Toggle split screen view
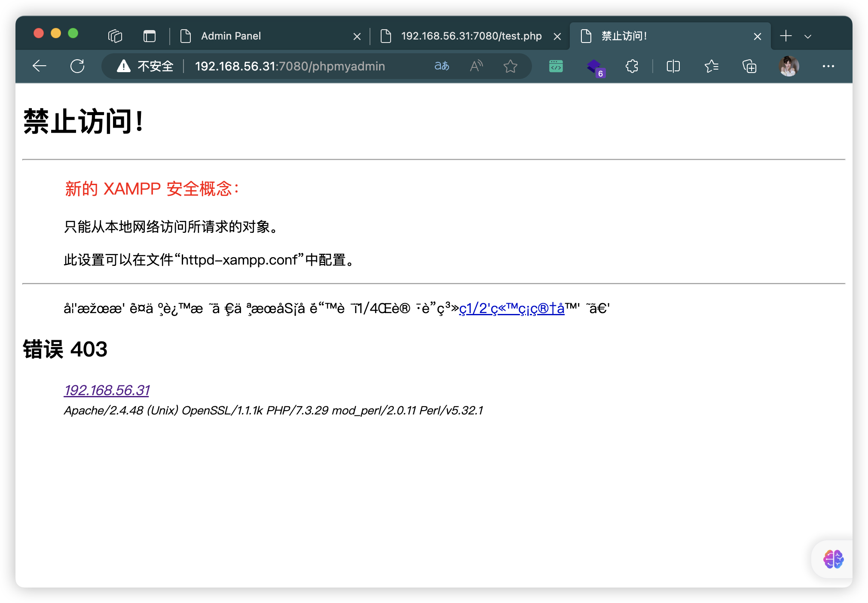 click(673, 66)
